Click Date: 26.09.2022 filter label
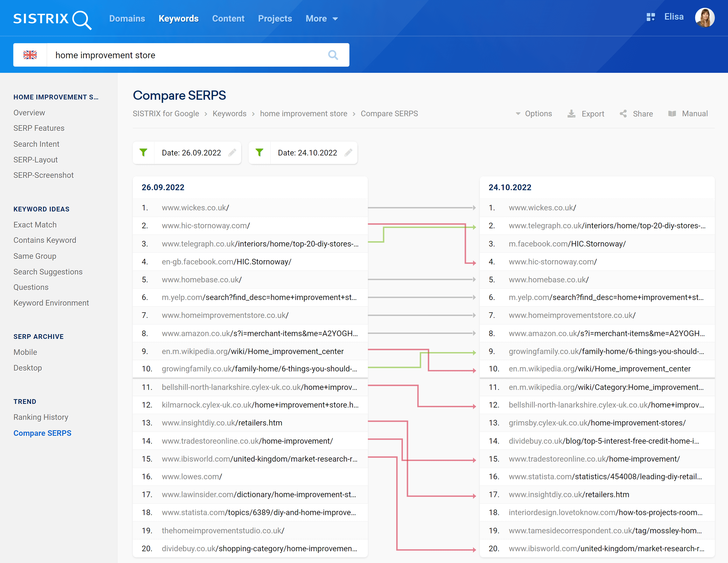Viewport: 728px width, 563px height. tap(191, 153)
